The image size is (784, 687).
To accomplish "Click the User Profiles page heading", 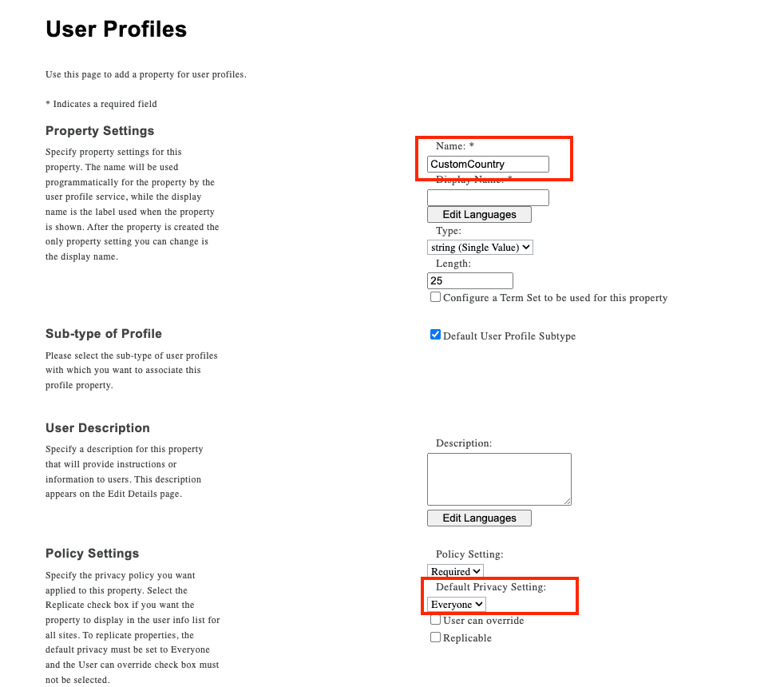I will click(x=116, y=30).
